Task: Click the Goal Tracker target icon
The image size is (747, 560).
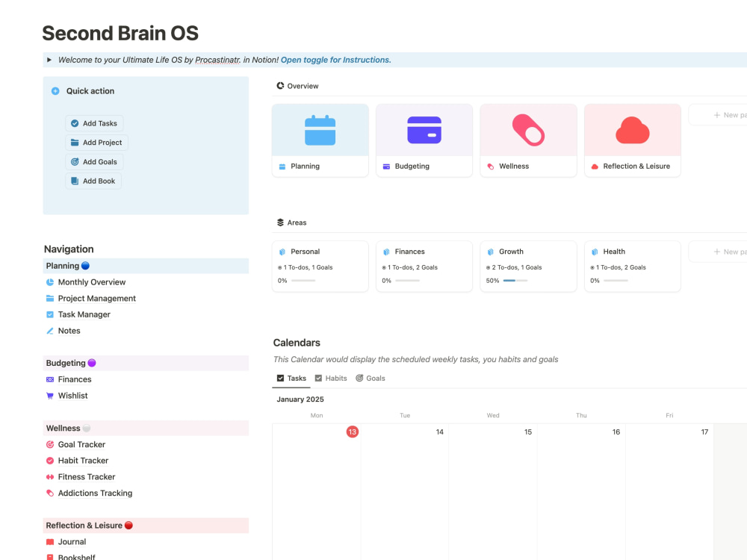Action: point(50,445)
